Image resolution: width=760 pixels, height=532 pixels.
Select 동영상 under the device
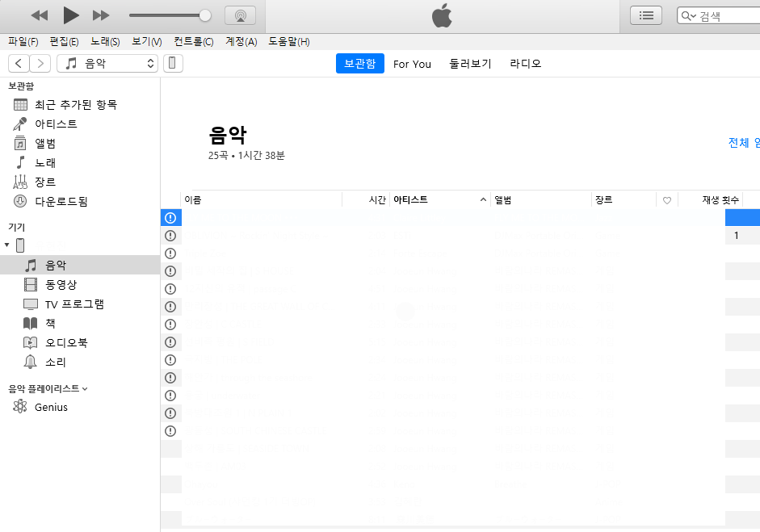click(x=61, y=285)
